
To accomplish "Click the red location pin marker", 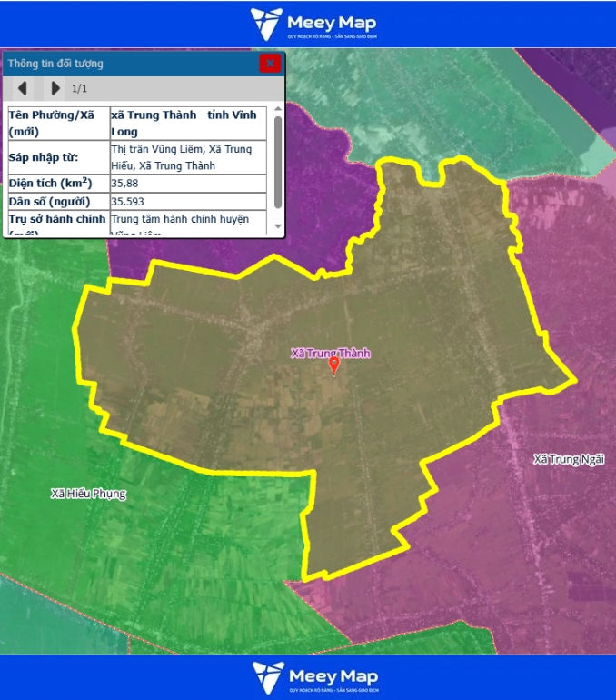I will (333, 365).
